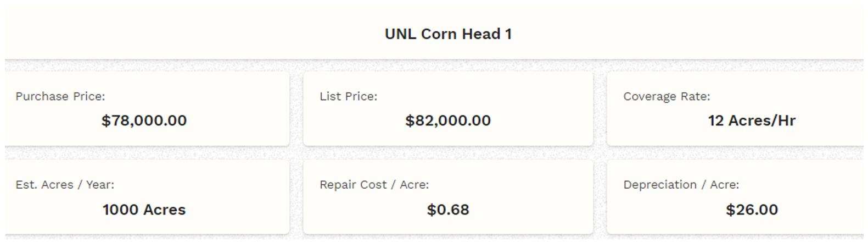The image size is (868, 242).
Task: Click the UNL Corn Head 1 title
Action: pyautogui.click(x=448, y=34)
